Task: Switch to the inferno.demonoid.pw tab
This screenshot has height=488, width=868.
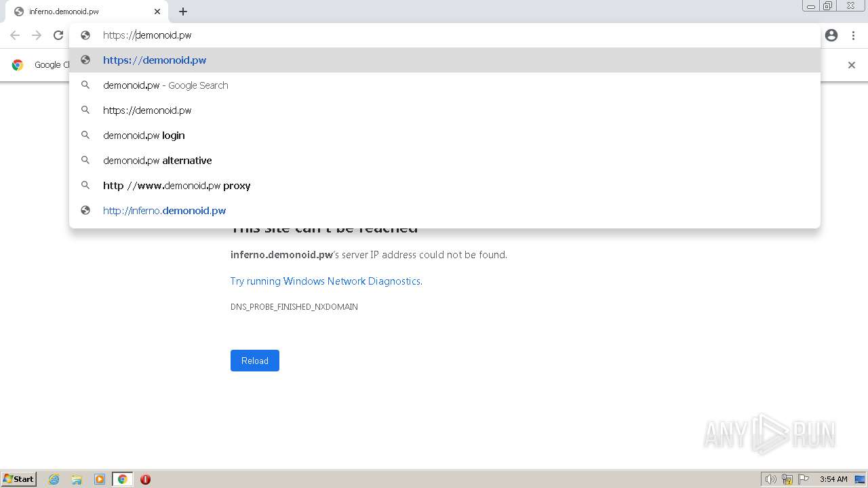Action: [87, 12]
